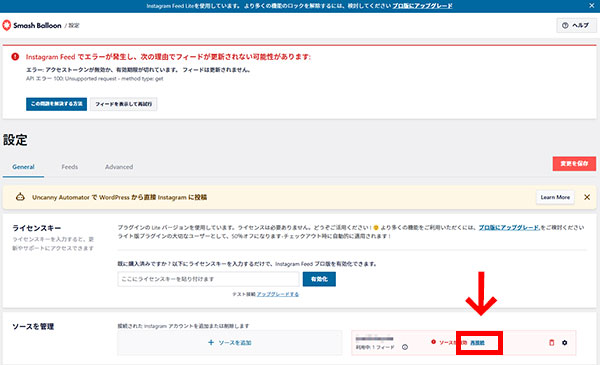The image size is (600, 365).
Task: Follow the アップグレードする link
Action: 277,294
